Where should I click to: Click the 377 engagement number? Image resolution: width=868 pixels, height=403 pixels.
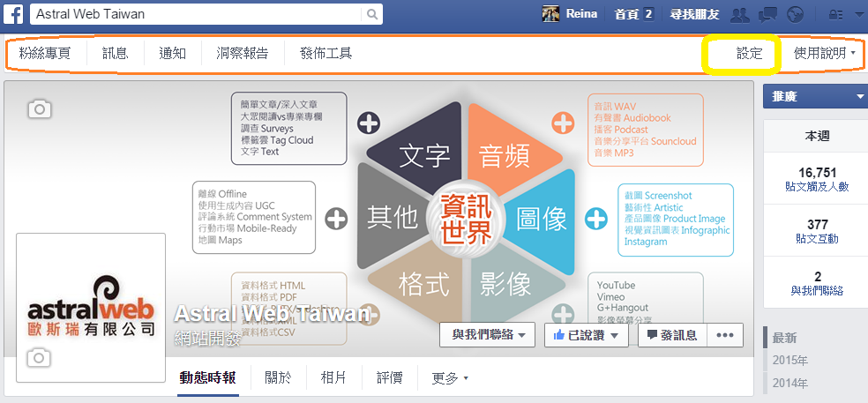click(x=818, y=225)
